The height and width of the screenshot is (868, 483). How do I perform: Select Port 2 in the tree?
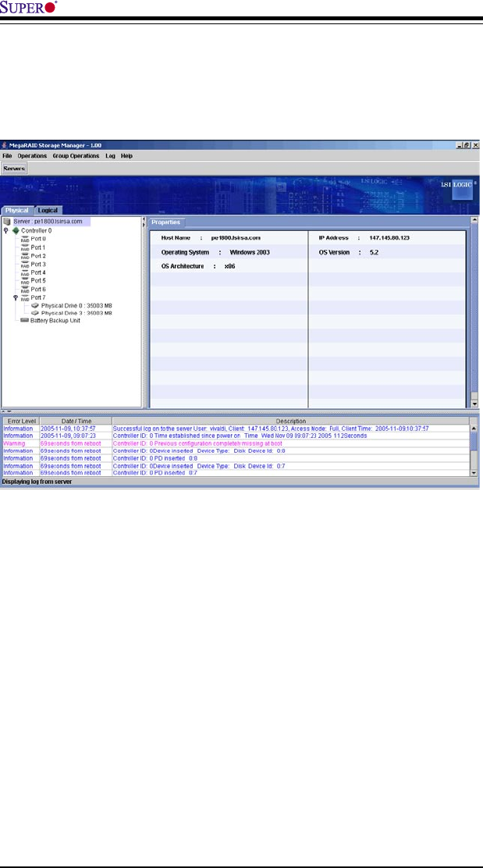(38, 256)
